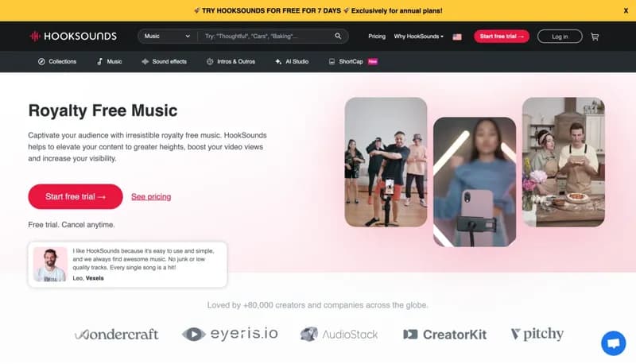
Task: Click the Intros & Outros icon
Action: point(210,62)
